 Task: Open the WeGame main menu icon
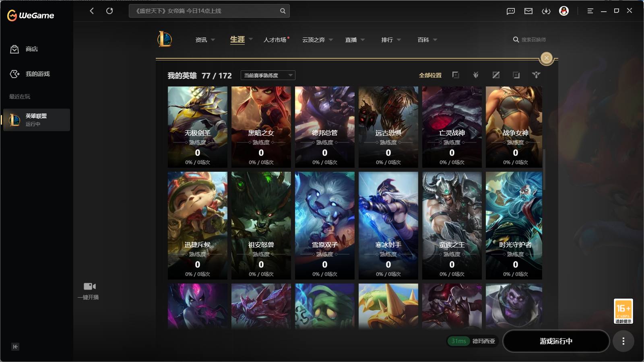point(590,11)
